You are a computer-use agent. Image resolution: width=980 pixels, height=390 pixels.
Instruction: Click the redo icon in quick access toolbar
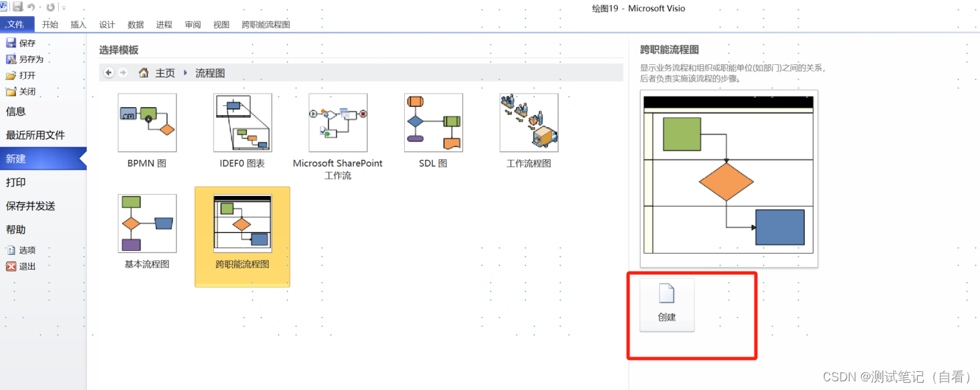click(x=51, y=7)
